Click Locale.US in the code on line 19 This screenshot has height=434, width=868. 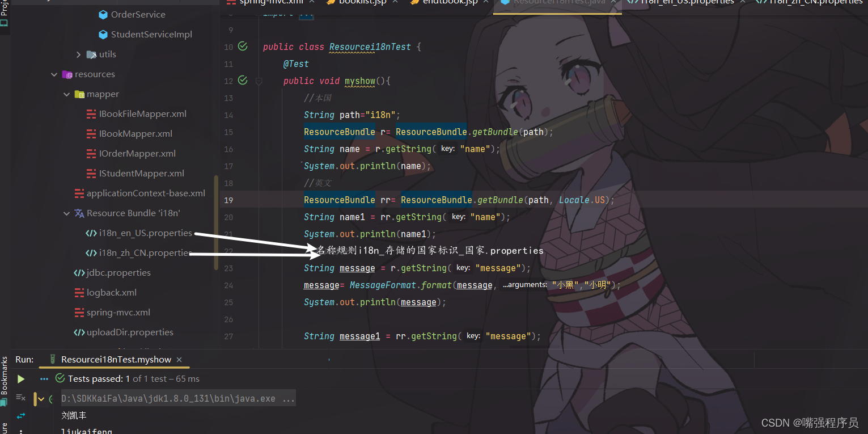point(582,200)
